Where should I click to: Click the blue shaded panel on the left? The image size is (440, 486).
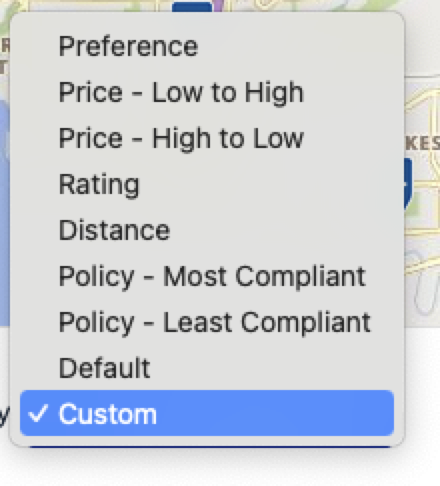tap(5, 213)
